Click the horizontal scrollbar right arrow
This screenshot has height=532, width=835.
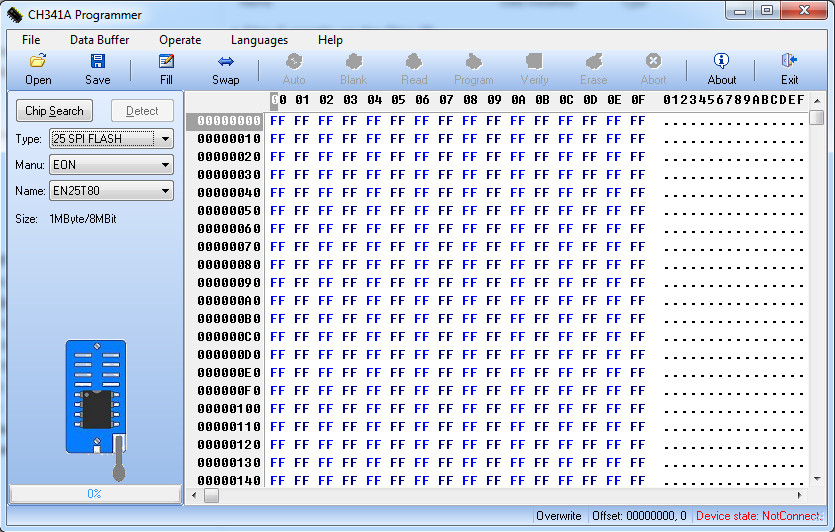coord(800,495)
